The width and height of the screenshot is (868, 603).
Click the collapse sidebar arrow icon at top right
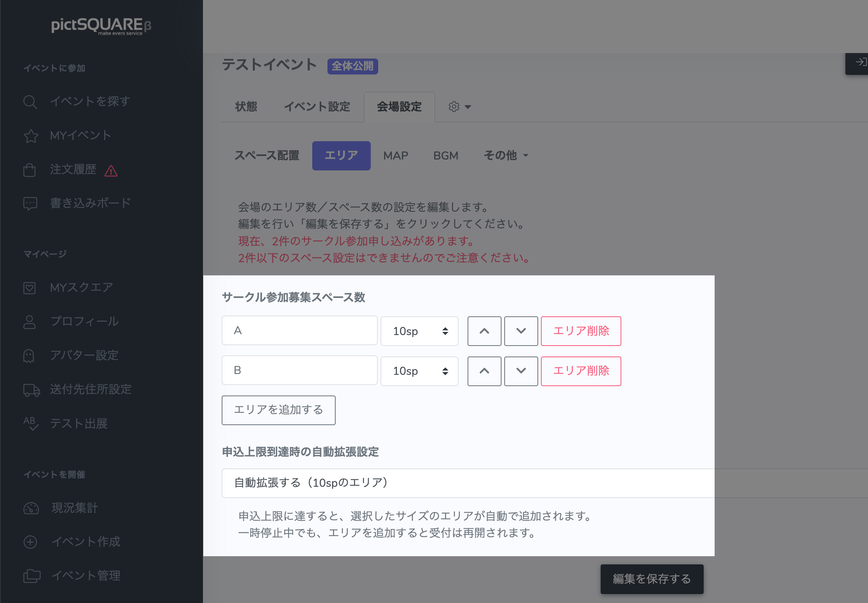(x=860, y=62)
